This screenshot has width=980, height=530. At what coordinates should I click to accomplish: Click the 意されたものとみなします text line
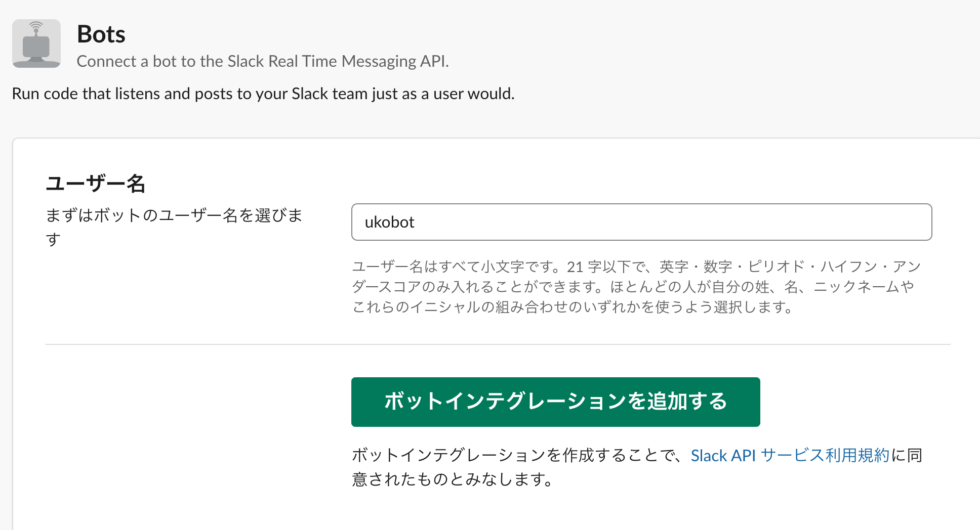click(453, 479)
